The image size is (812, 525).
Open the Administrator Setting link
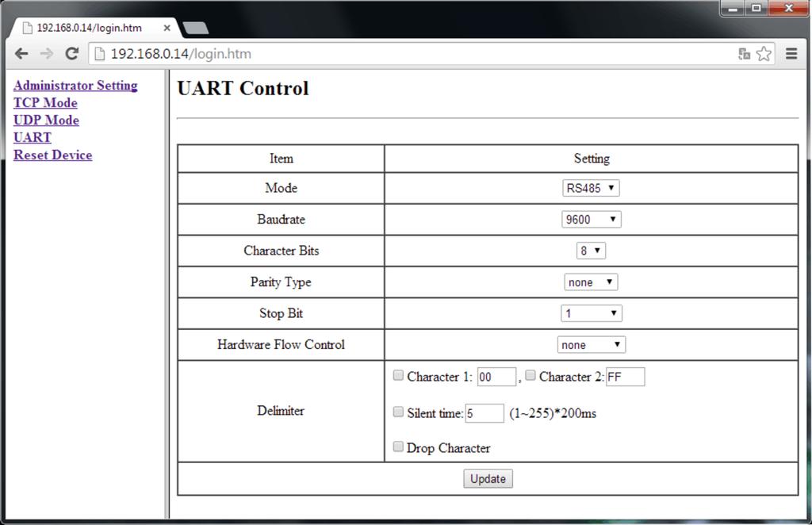tap(75, 85)
